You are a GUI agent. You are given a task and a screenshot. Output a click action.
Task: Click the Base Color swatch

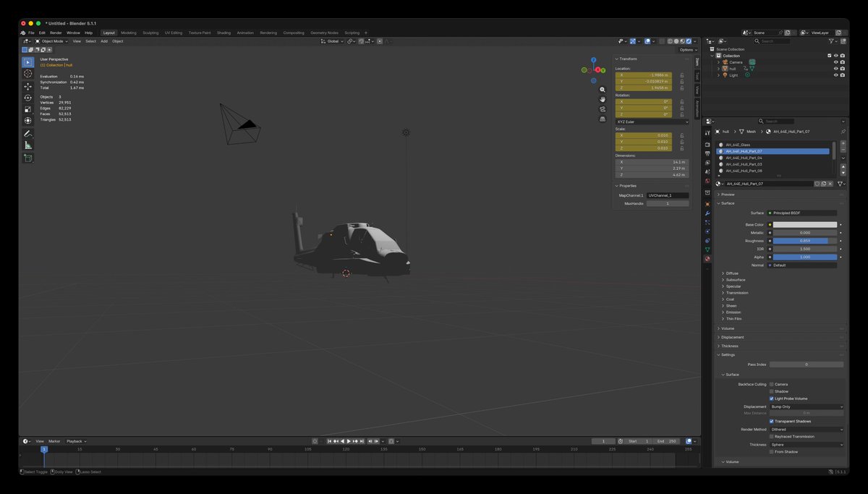point(805,225)
